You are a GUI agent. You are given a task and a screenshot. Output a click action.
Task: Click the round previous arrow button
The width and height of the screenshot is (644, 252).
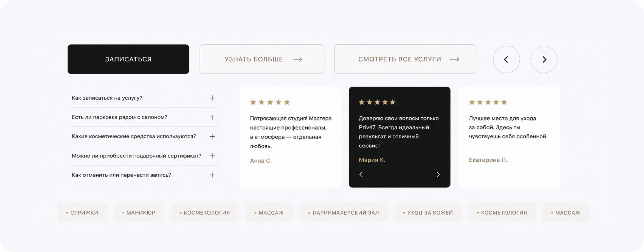pos(506,59)
